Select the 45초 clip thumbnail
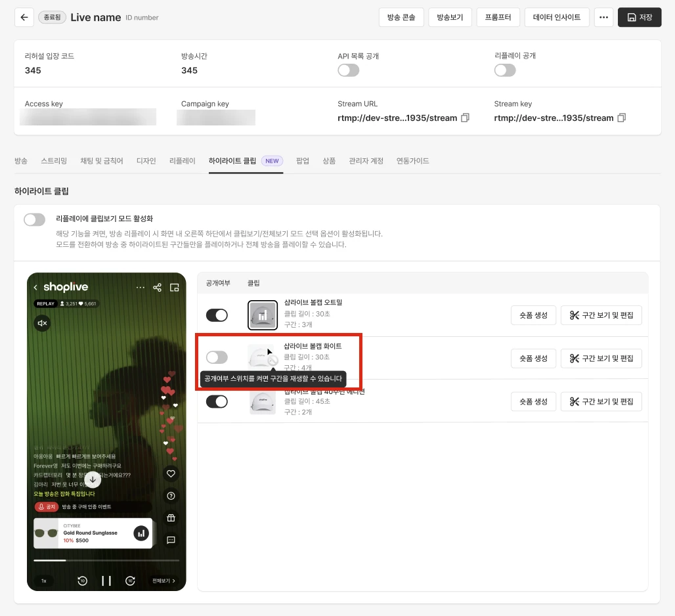This screenshot has height=616, width=675. (x=263, y=403)
